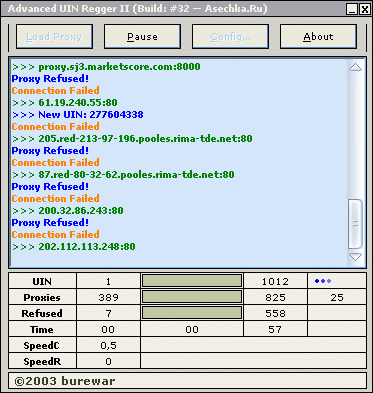Screen dimensions: 373x393
Task: Click the Refused total value 558
Action: coord(275,313)
